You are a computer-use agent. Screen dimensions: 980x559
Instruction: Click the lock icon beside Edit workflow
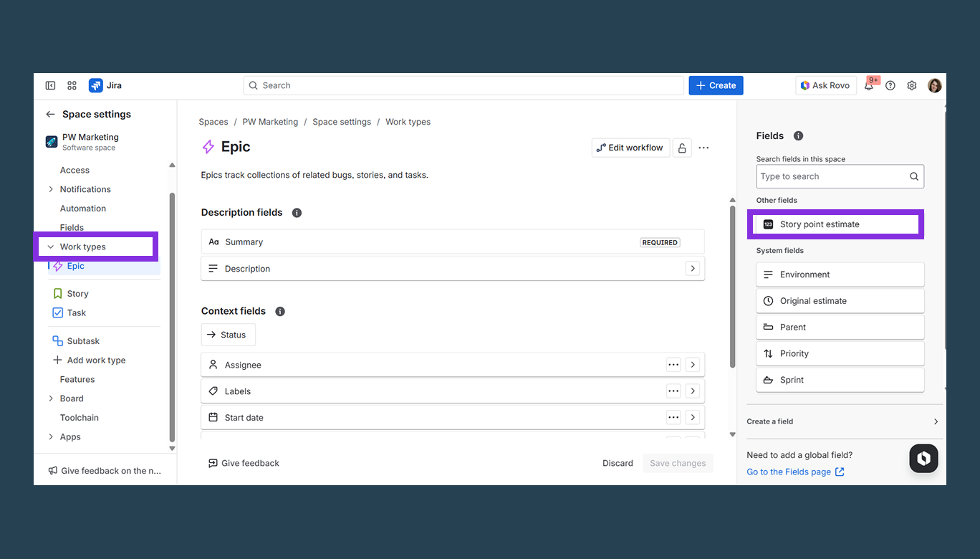(681, 148)
